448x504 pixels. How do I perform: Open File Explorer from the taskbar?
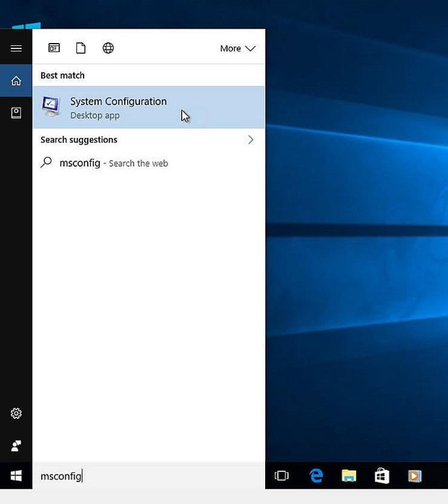point(349,476)
